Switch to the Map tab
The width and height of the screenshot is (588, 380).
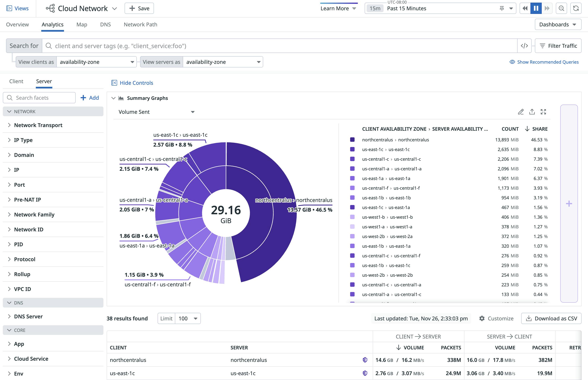pyautogui.click(x=82, y=24)
